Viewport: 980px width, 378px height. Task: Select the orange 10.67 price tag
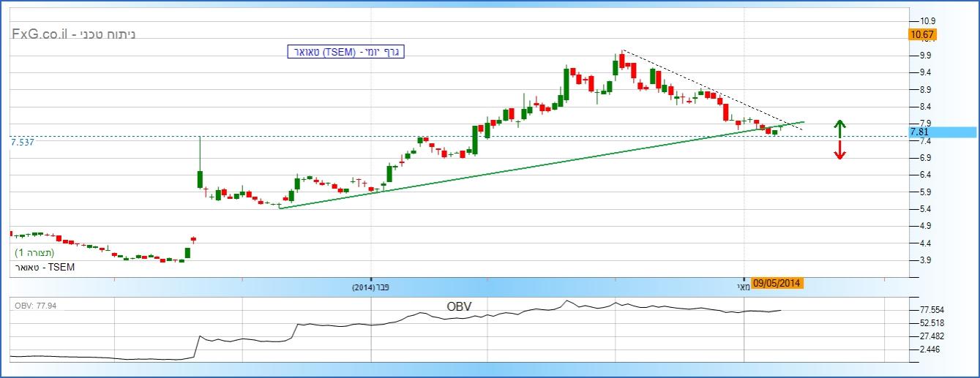[x=921, y=34]
